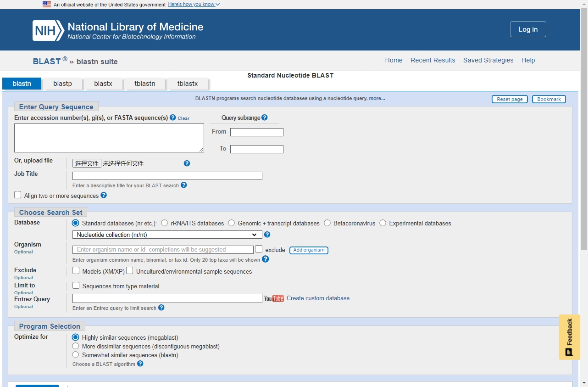Select Betacoronavirus database radio
This screenshot has width=588, height=387.
pos(327,223)
